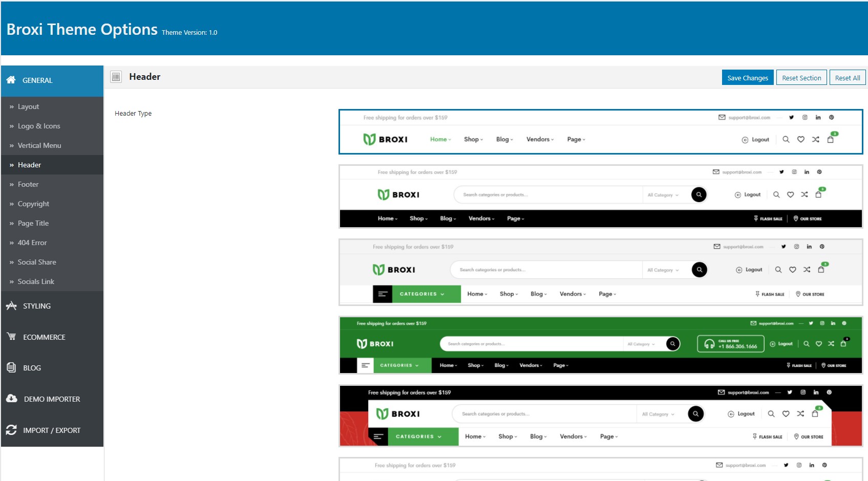Click the Blog section icon
The image size is (868, 481).
[11, 367]
